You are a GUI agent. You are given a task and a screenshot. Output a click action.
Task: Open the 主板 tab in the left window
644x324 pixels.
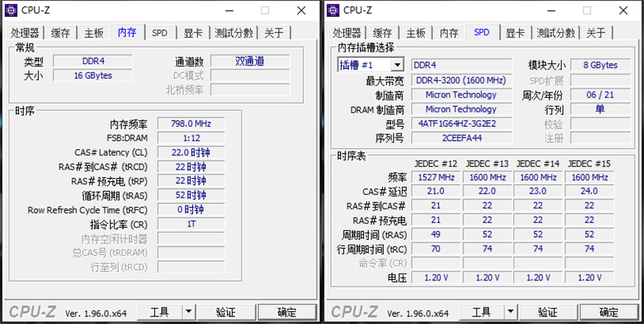pyautogui.click(x=94, y=33)
